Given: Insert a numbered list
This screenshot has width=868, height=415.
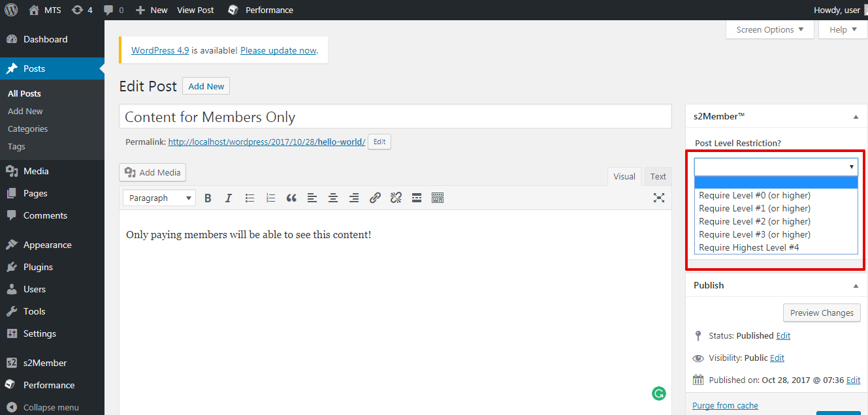Looking at the screenshot, I should (x=270, y=198).
